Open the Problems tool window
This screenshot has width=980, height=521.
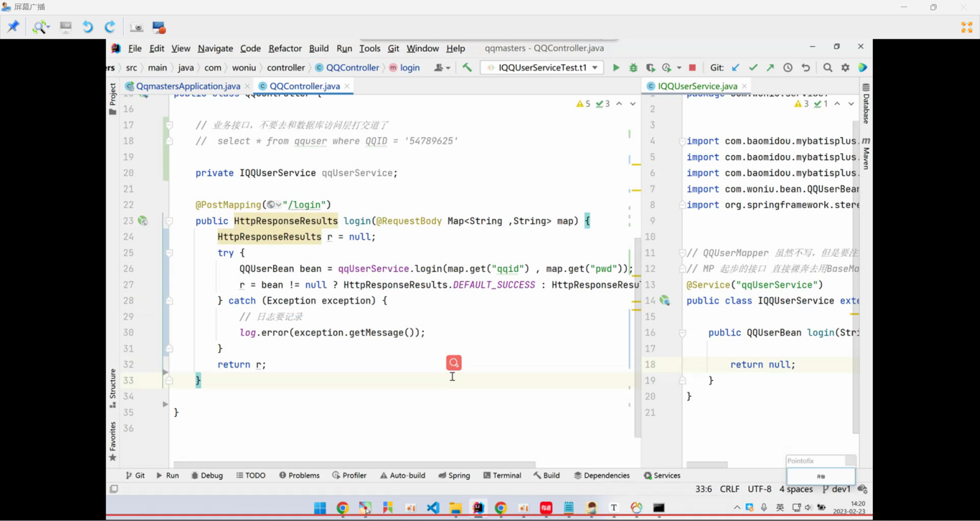(x=299, y=476)
